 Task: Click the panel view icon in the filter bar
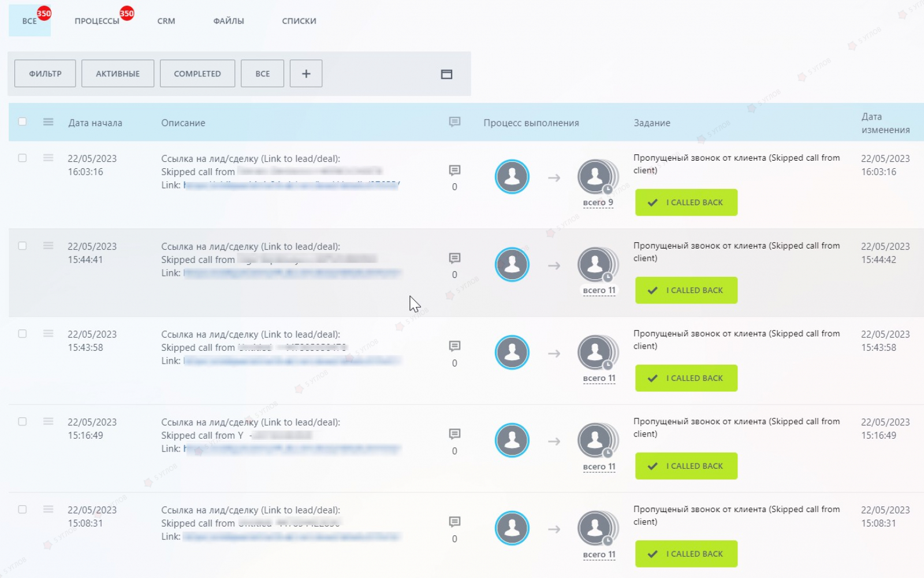446,74
